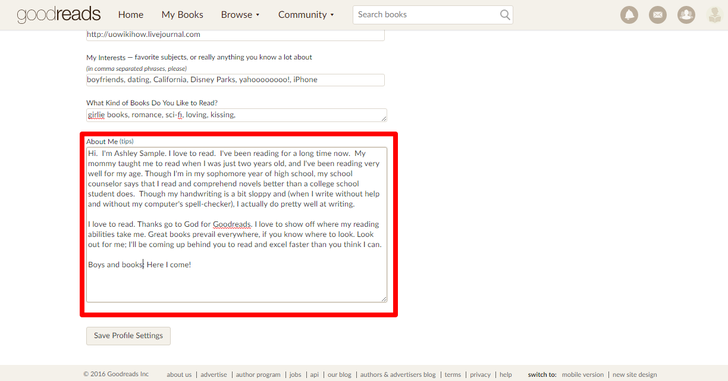Viewport: 728px width, 381px height.
Task: Open the About Me tips link
Action: click(126, 142)
